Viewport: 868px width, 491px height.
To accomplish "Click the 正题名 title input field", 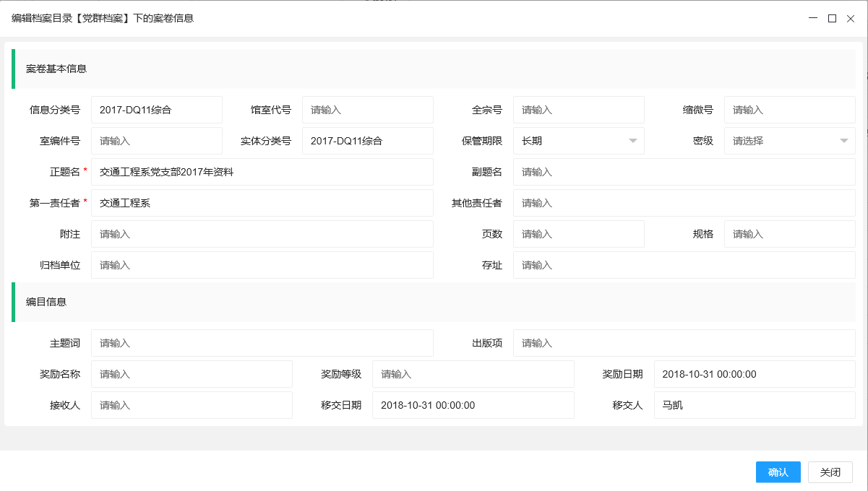I will [262, 172].
